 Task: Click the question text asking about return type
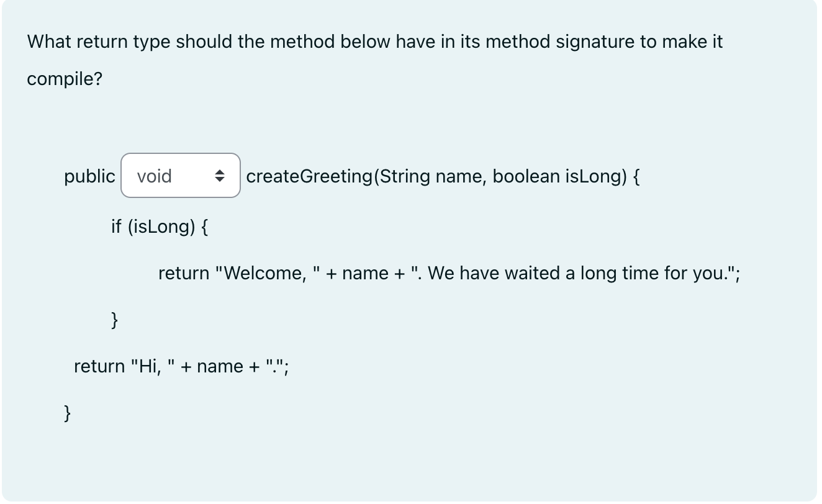373,42
